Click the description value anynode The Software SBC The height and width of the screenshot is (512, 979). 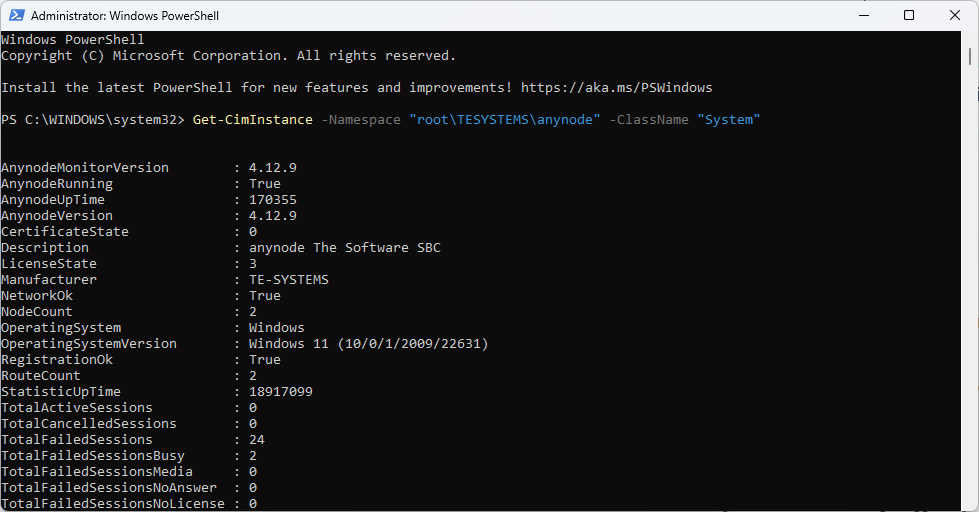345,247
